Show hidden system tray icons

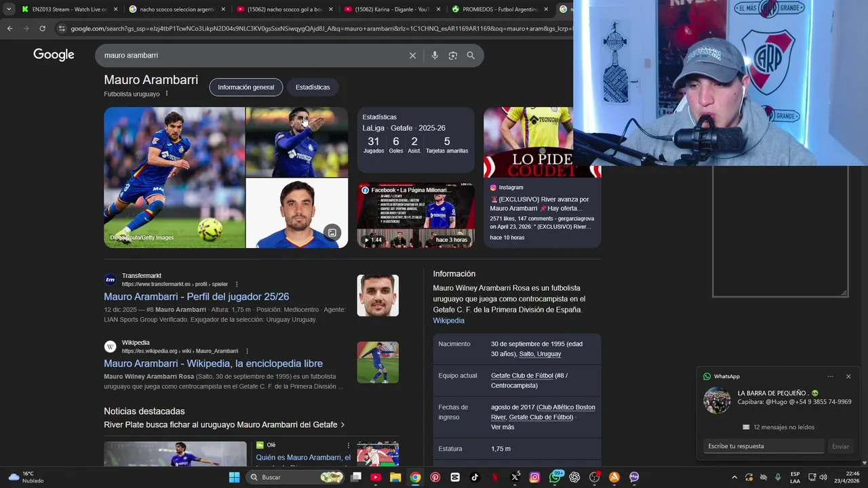coord(734,477)
